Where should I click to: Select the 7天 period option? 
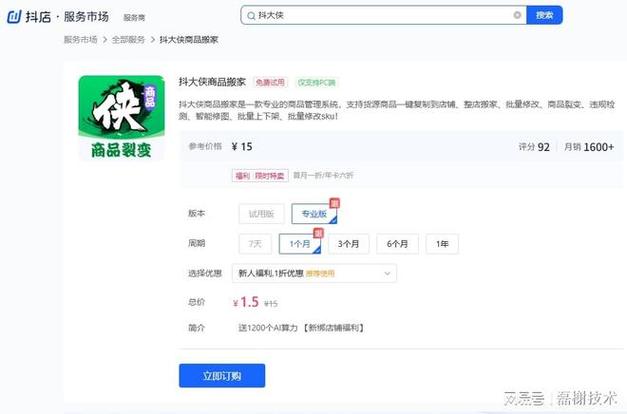pos(255,244)
